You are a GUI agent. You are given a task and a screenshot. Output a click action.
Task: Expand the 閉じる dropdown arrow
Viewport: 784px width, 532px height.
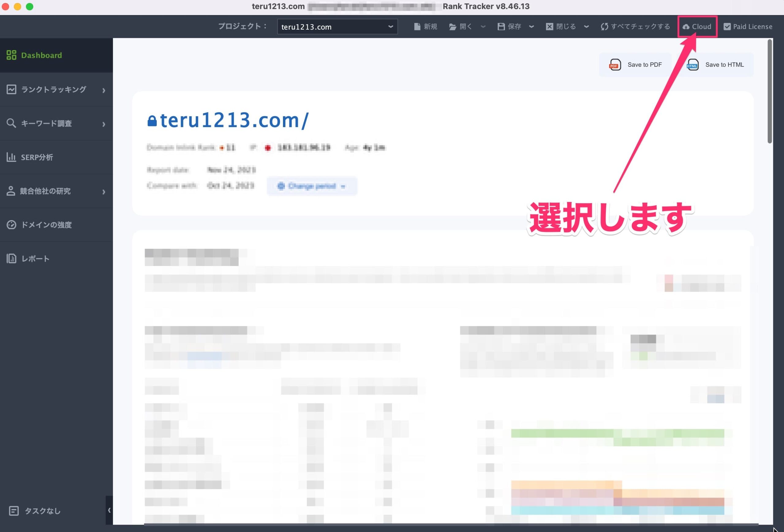point(587,27)
